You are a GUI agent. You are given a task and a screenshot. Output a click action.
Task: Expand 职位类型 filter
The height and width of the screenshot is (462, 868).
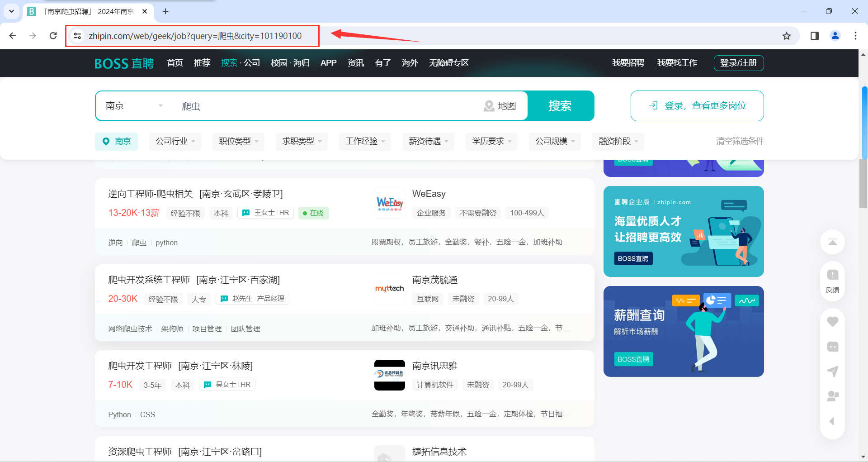(239, 141)
